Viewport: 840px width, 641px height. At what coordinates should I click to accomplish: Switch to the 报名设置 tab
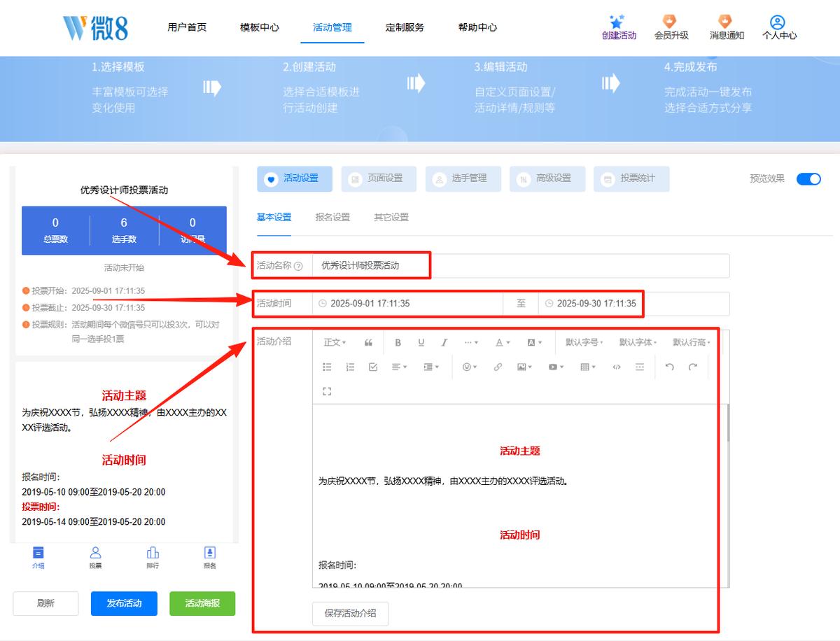click(332, 217)
